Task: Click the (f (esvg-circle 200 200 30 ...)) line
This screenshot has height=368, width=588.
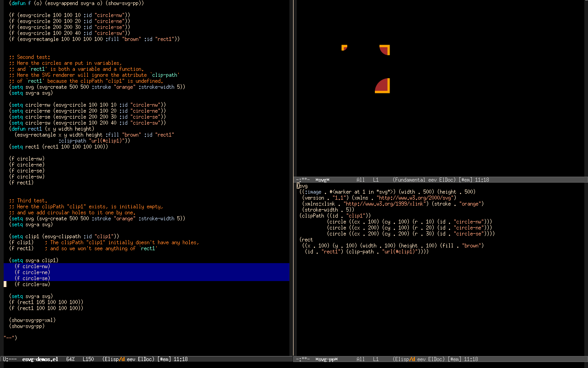Action: (x=69, y=27)
